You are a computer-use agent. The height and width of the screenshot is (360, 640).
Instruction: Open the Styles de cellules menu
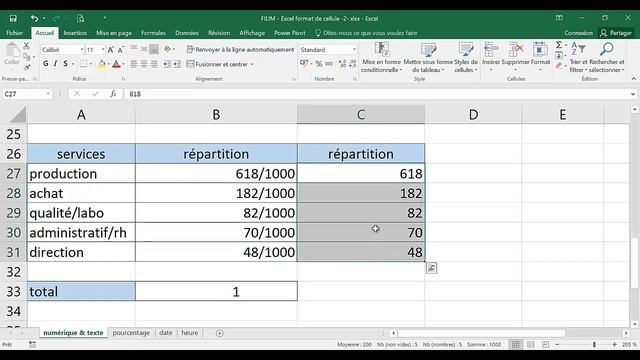[x=466, y=58]
